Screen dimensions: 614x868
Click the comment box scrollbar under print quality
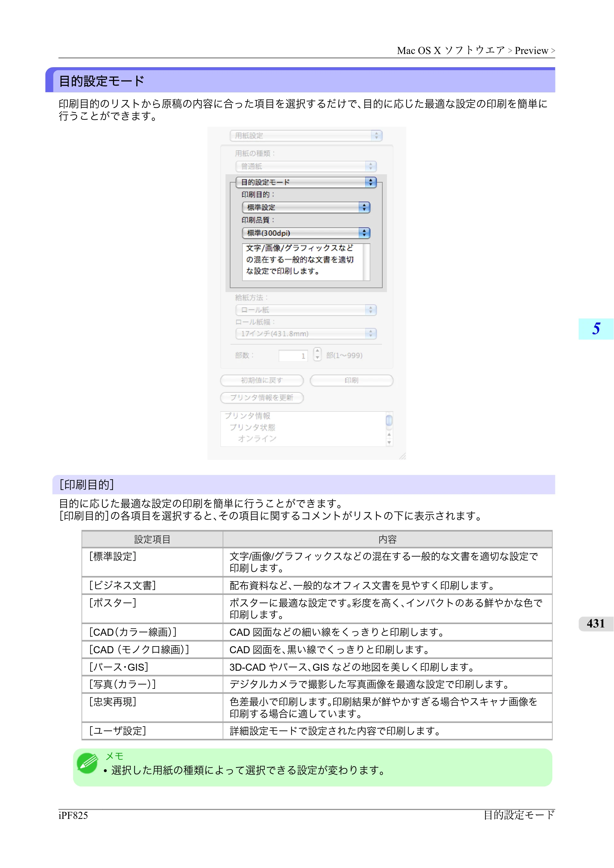point(366,262)
